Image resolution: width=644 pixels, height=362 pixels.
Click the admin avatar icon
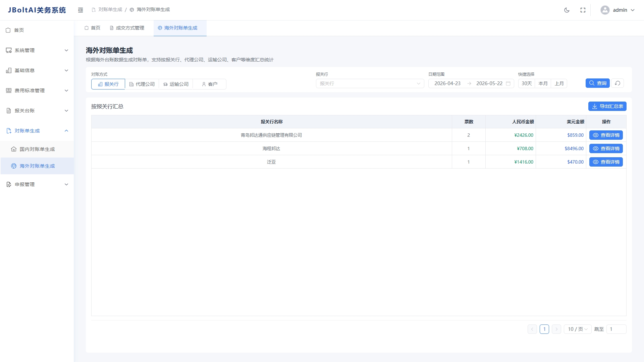click(605, 10)
